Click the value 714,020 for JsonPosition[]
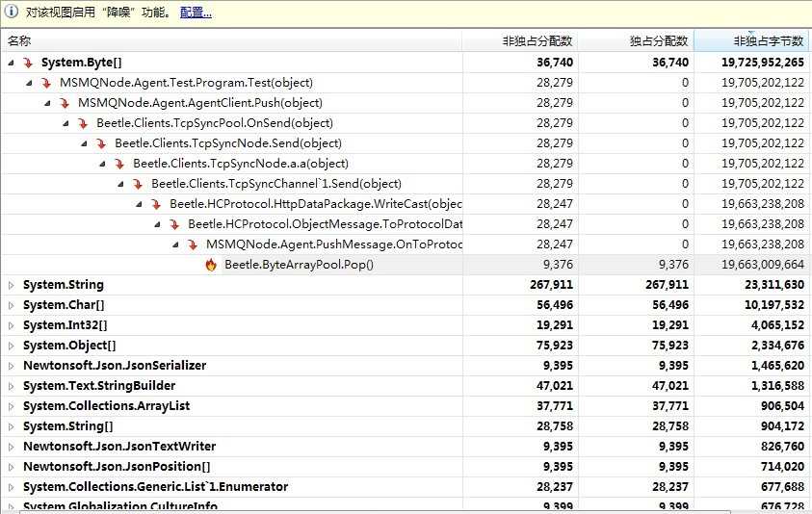This screenshot has width=812, height=514. (x=782, y=467)
